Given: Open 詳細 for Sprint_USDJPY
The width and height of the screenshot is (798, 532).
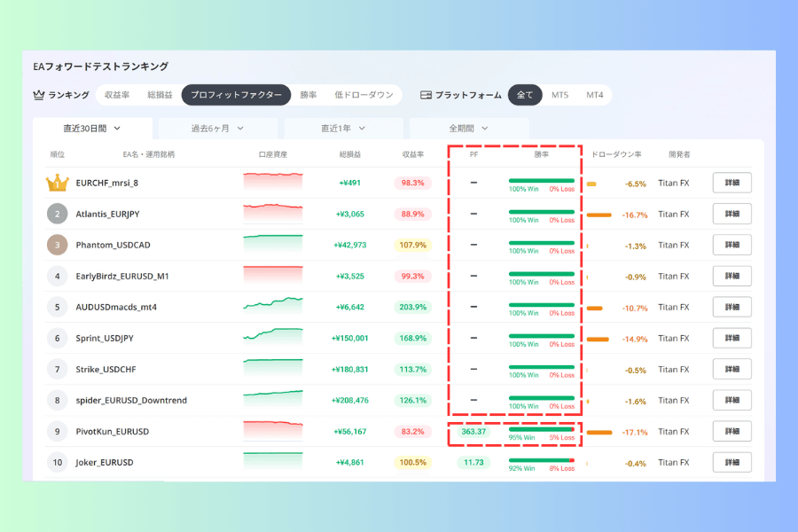Looking at the screenshot, I should [x=731, y=338].
